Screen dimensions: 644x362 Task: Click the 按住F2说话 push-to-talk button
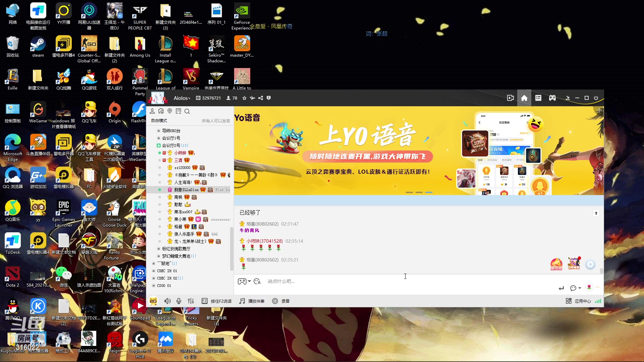(x=217, y=301)
